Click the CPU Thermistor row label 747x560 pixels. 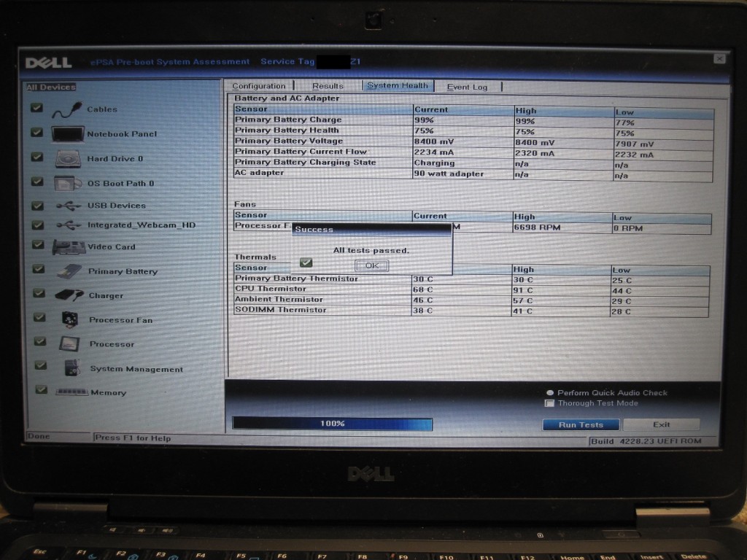point(271,289)
